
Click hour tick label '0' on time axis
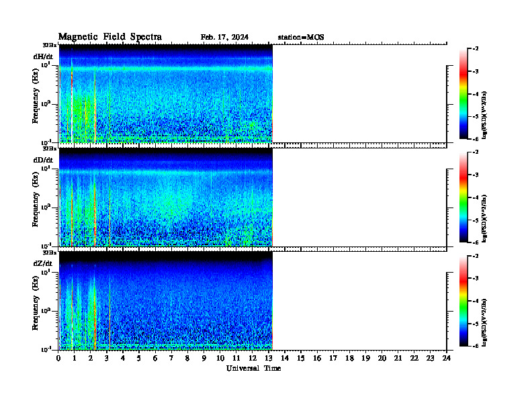click(58, 359)
